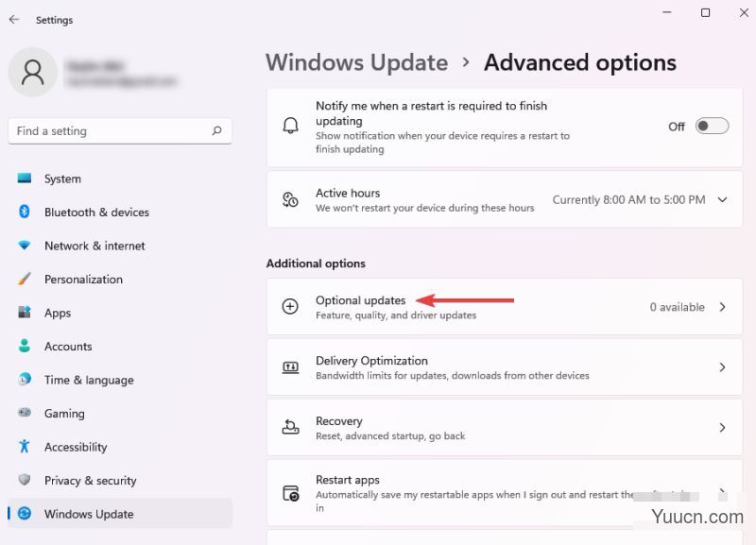Select Accounts in sidebar
The image size is (756, 545).
click(x=120, y=346)
